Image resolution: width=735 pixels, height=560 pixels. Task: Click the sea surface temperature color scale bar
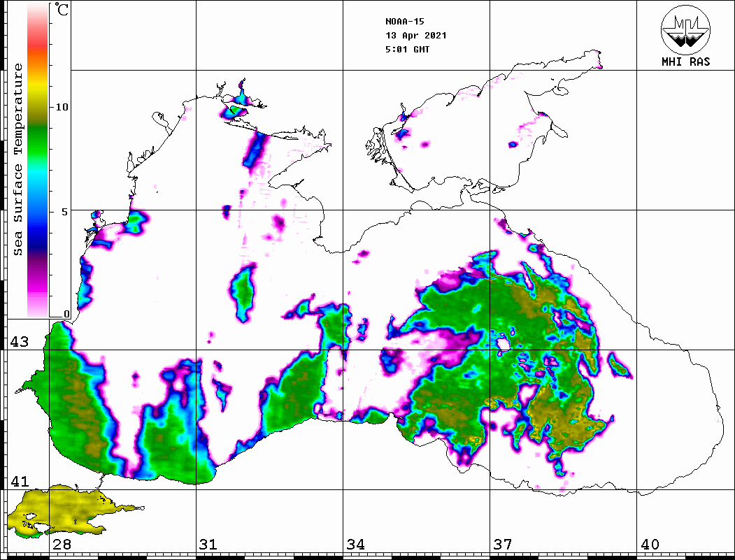pyautogui.click(x=38, y=159)
